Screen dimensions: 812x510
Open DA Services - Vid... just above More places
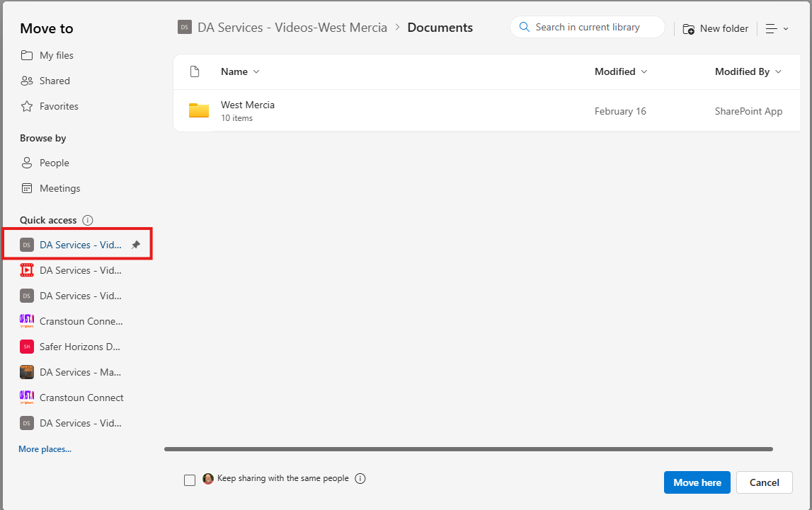pyautogui.click(x=70, y=423)
